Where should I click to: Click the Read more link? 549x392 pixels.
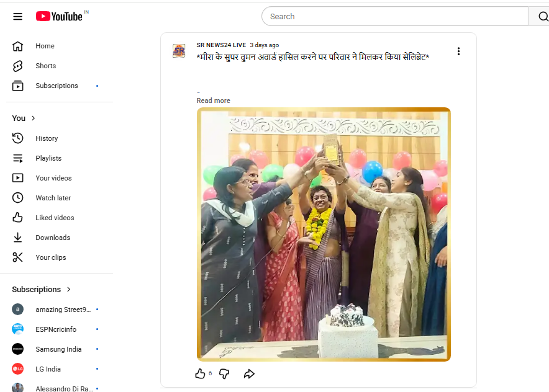[x=213, y=100]
